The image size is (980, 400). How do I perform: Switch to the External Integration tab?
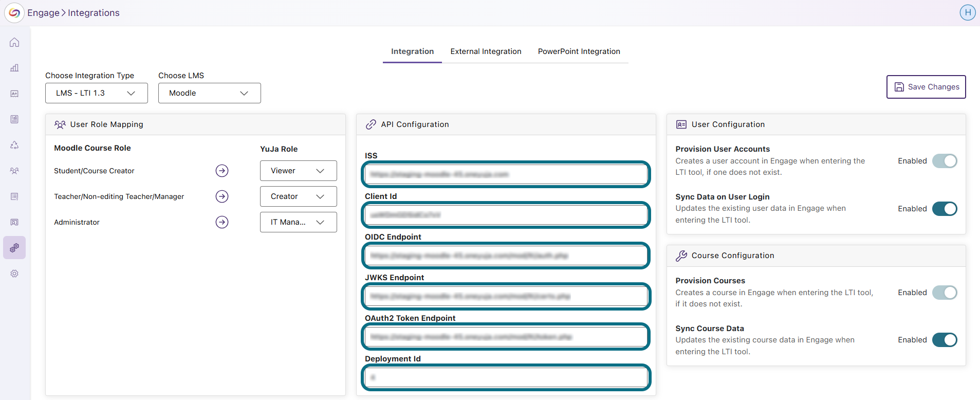[x=486, y=51]
